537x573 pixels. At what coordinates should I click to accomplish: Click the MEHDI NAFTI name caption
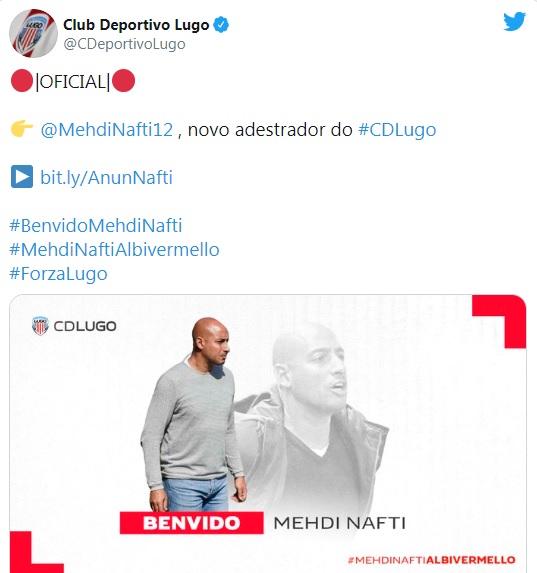[340, 523]
